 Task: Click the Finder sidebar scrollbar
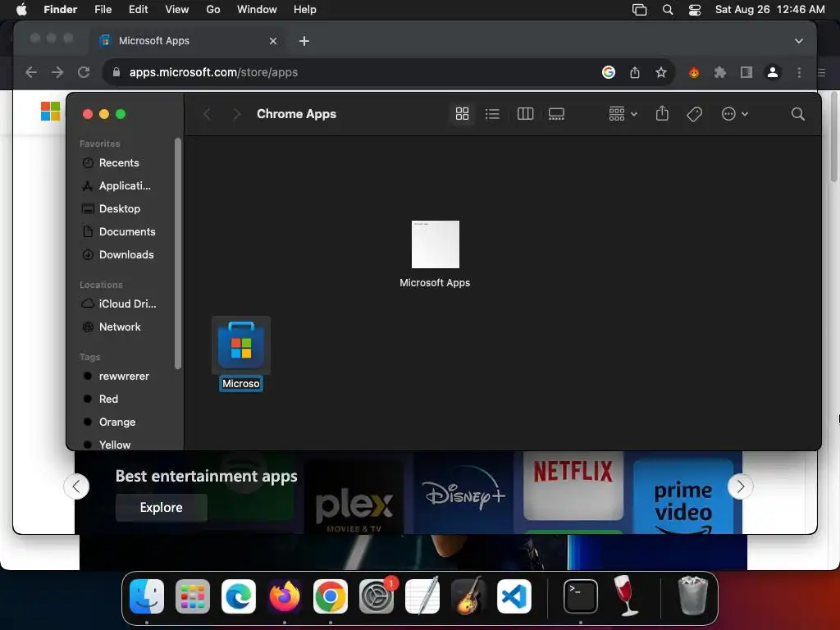click(178, 253)
